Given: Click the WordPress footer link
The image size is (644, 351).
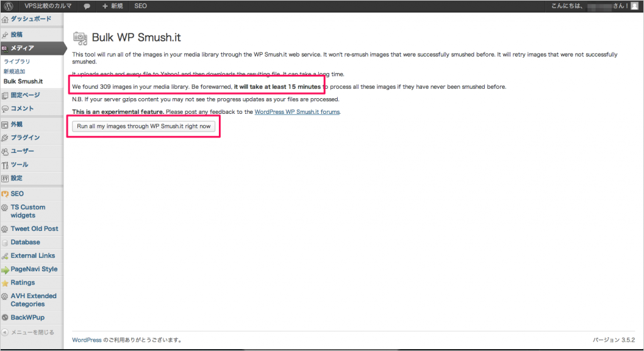Looking at the screenshot, I should pos(87,340).
